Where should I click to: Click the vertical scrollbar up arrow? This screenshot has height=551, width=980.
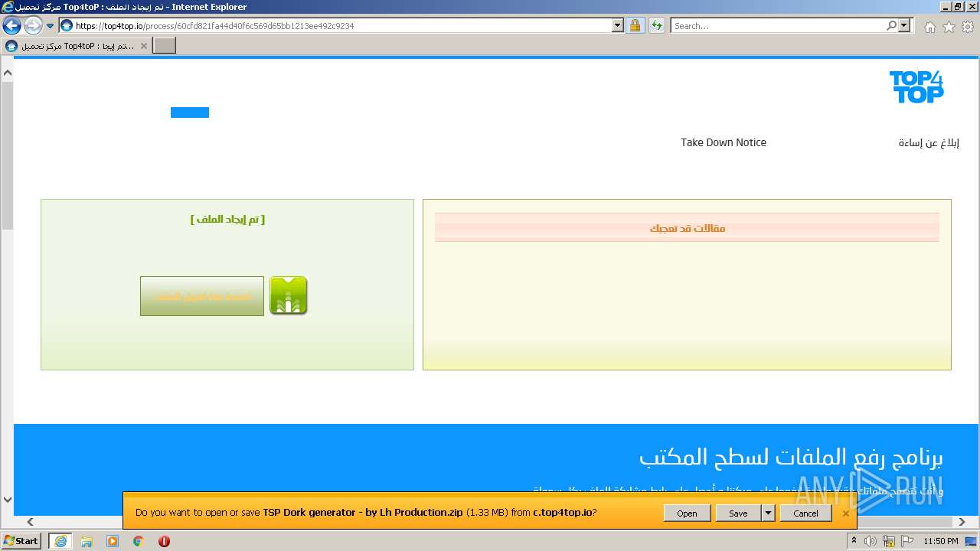coord(8,73)
